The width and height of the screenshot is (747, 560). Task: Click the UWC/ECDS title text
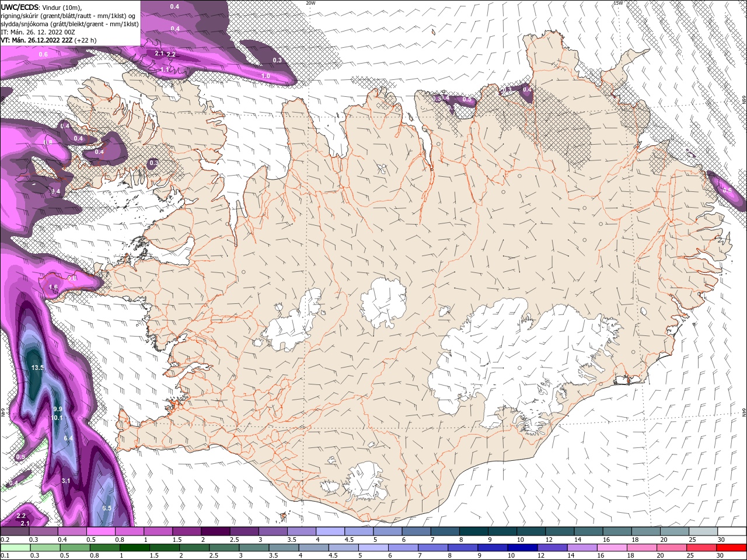20,7
